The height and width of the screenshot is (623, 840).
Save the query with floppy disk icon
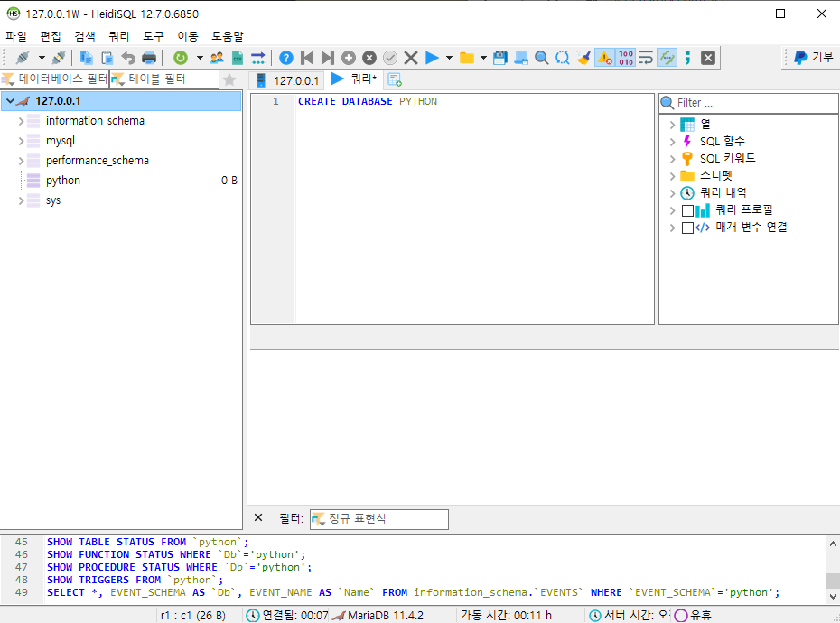(x=499, y=57)
